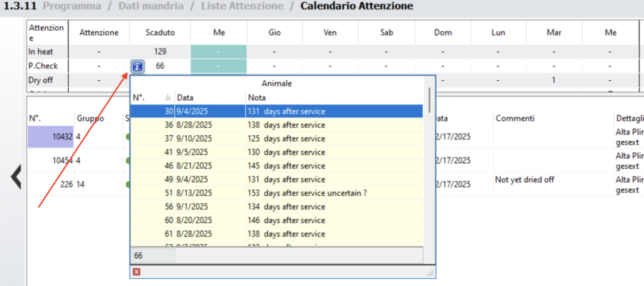Viewport: 644px width, 286px height.
Task: Click the In heat Scaduto count 129
Action: [160, 52]
